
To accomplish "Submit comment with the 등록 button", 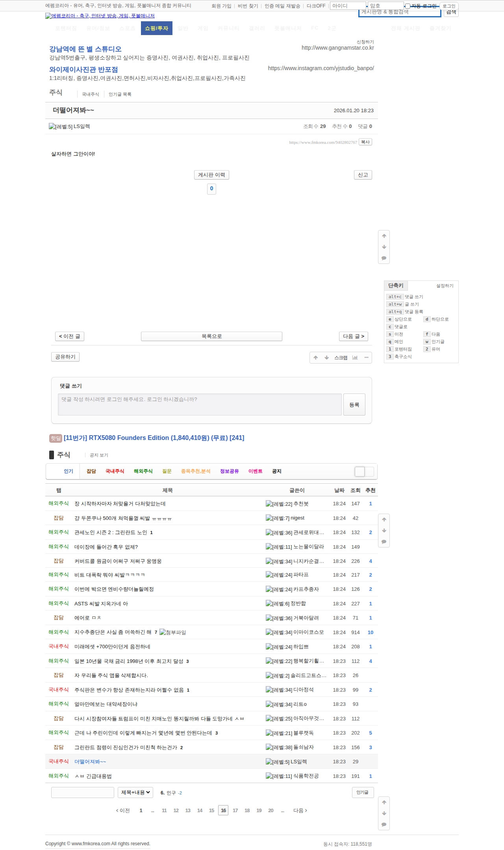I will pyautogui.click(x=354, y=405).
